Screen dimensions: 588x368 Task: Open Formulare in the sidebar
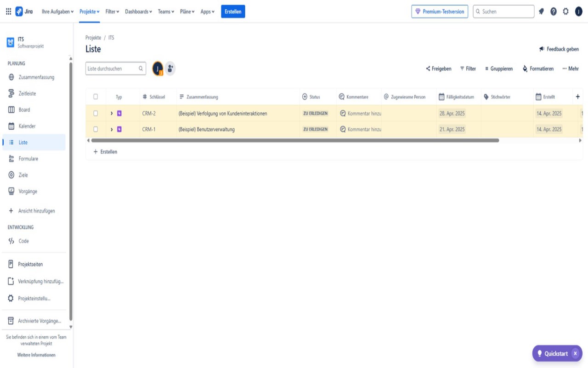point(34,159)
